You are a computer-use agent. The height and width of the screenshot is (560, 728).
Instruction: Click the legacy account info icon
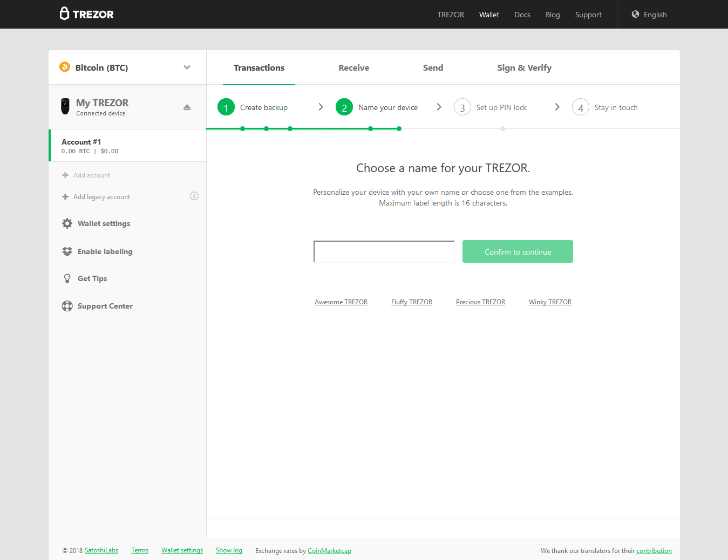tap(194, 196)
